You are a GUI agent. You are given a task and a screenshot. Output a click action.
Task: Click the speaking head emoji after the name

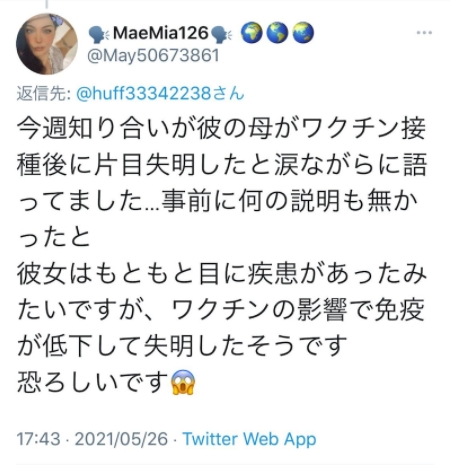(222, 34)
